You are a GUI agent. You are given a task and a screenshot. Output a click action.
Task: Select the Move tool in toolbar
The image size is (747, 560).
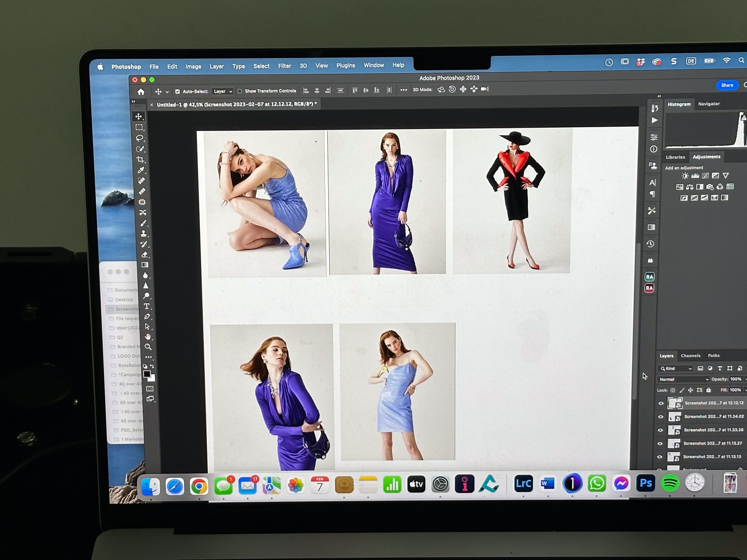click(x=138, y=116)
